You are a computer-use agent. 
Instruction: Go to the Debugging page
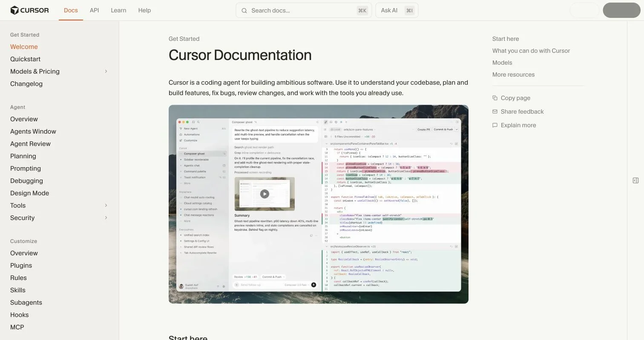coord(26,181)
